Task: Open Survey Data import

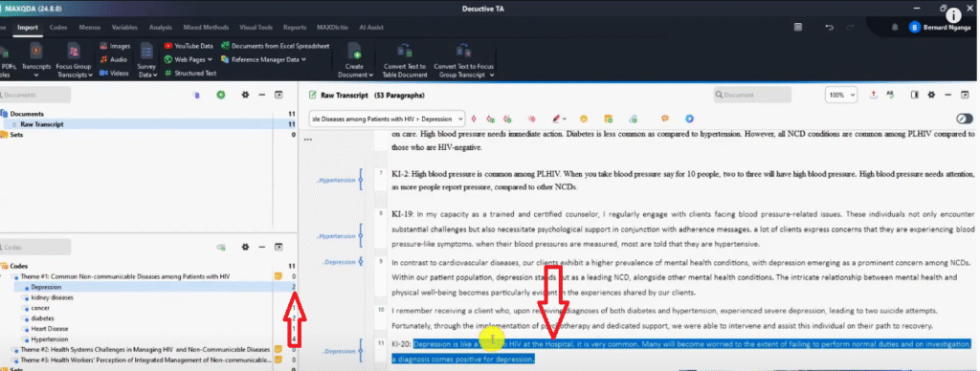Action: (146, 60)
